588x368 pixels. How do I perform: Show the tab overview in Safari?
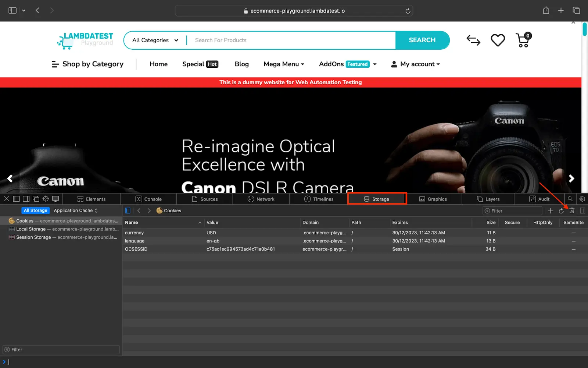(x=576, y=10)
